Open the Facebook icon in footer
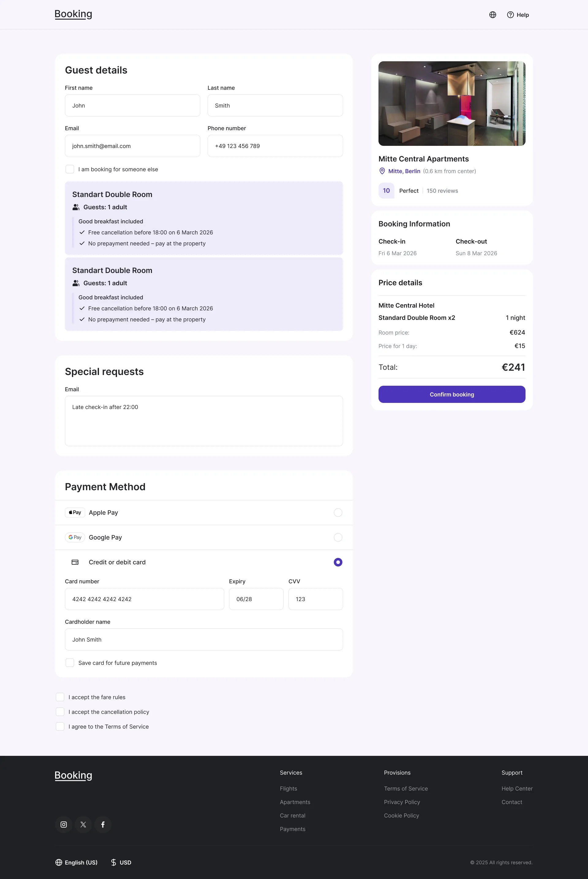Viewport: 588px width, 879px height. click(x=103, y=824)
